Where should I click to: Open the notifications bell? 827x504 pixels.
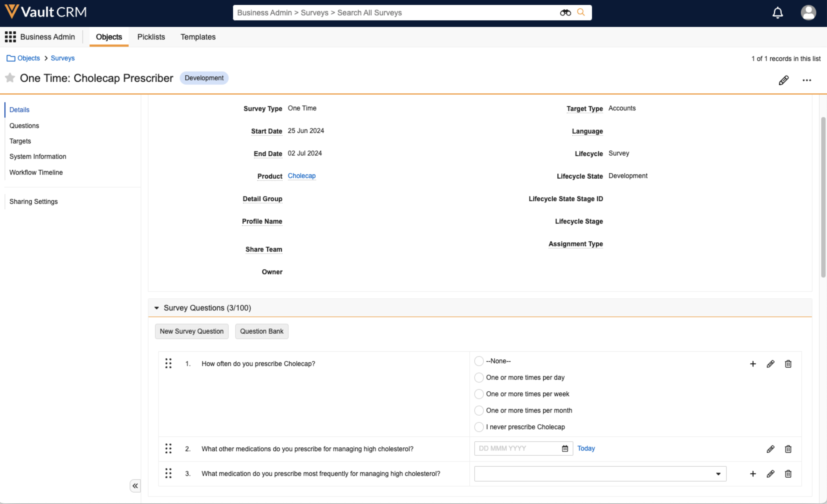[x=777, y=13]
